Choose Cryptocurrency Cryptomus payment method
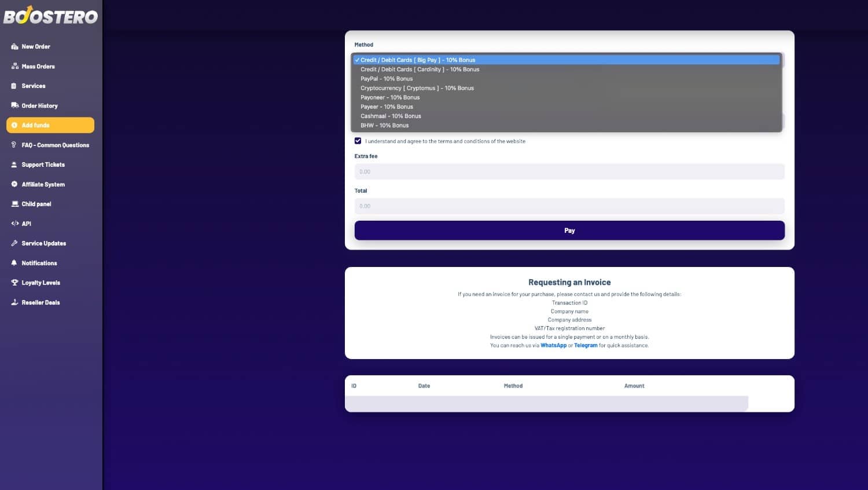Image resolution: width=868 pixels, height=490 pixels. 417,88
